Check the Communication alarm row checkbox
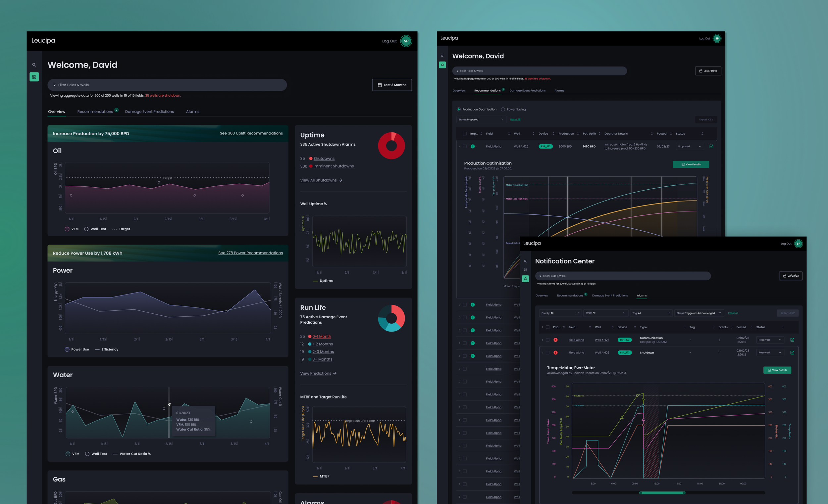This screenshot has width=828, height=504. [x=547, y=340]
